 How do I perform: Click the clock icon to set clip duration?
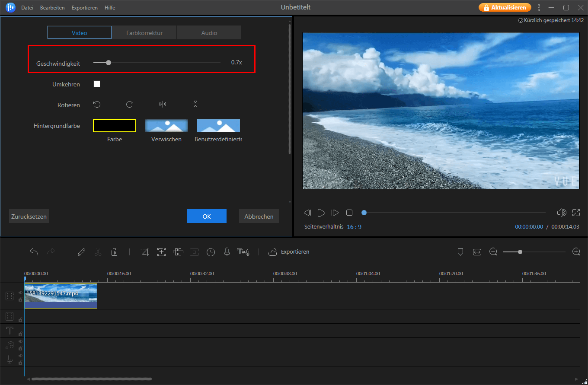[211, 251]
